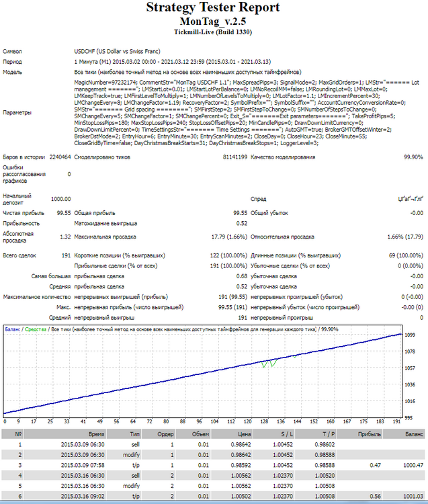
Task: Click "Длинные позиции (% выигравших)" label
Action: click(x=296, y=255)
